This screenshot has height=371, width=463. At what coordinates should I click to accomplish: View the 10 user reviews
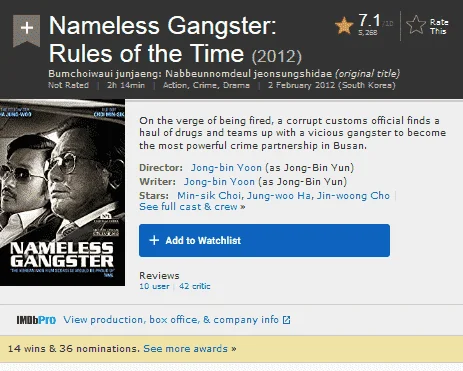[154, 286]
